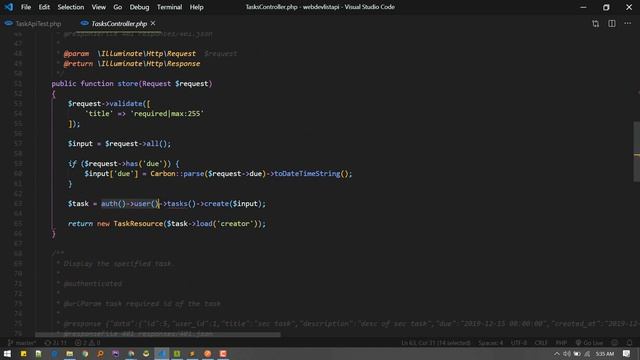Open the Windows Start menu

[7, 353]
